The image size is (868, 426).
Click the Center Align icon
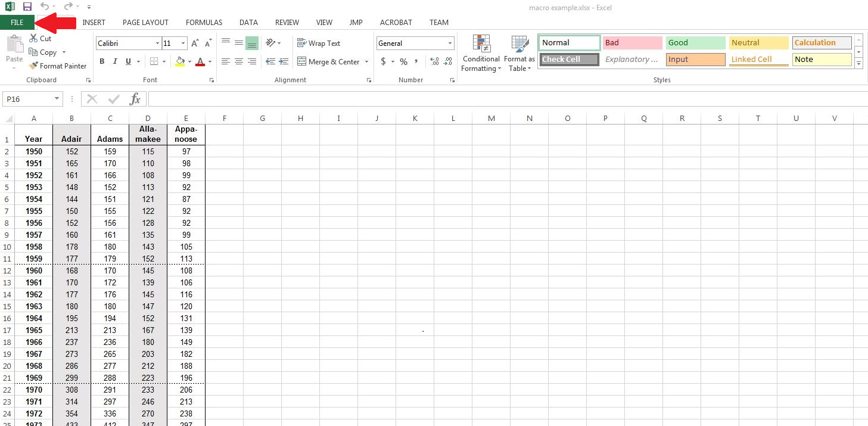[238, 61]
